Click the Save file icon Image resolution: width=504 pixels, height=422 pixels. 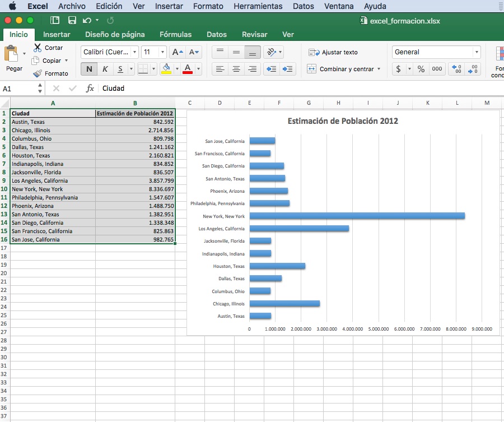click(x=72, y=21)
